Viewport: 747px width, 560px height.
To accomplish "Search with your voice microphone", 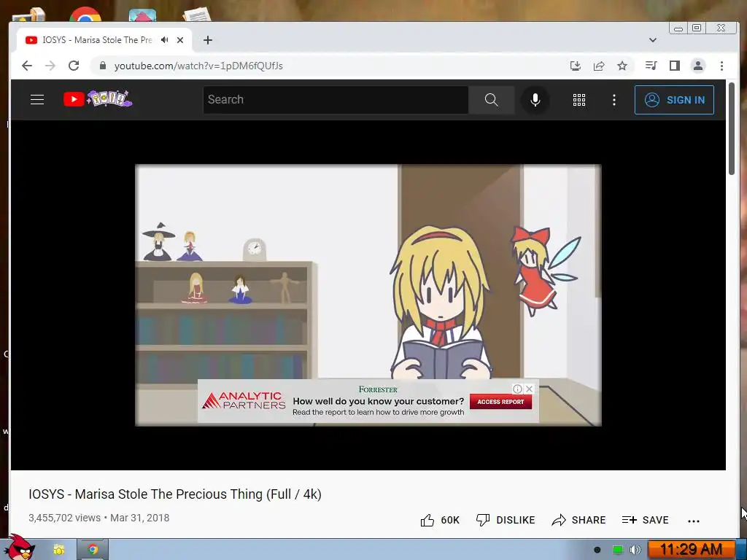I will pos(535,99).
